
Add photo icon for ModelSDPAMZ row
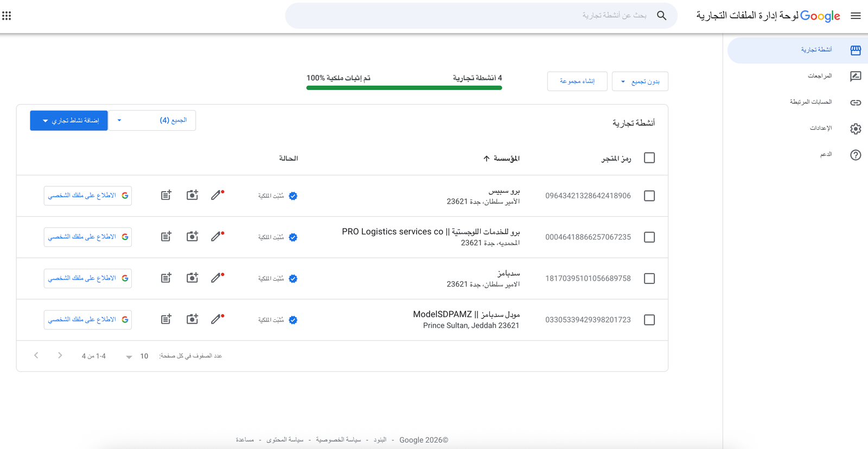click(x=192, y=319)
